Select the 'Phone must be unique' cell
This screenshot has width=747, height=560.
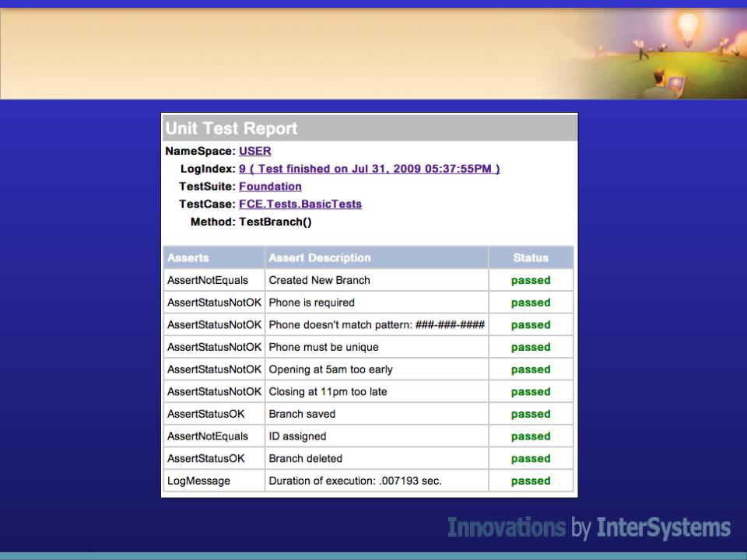click(x=377, y=347)
